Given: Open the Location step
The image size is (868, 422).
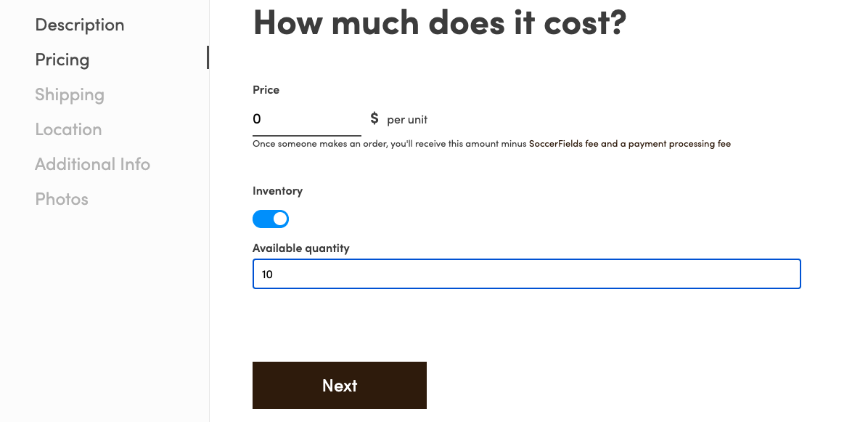Looking at the screenshot, I should (x=68, y=129).
